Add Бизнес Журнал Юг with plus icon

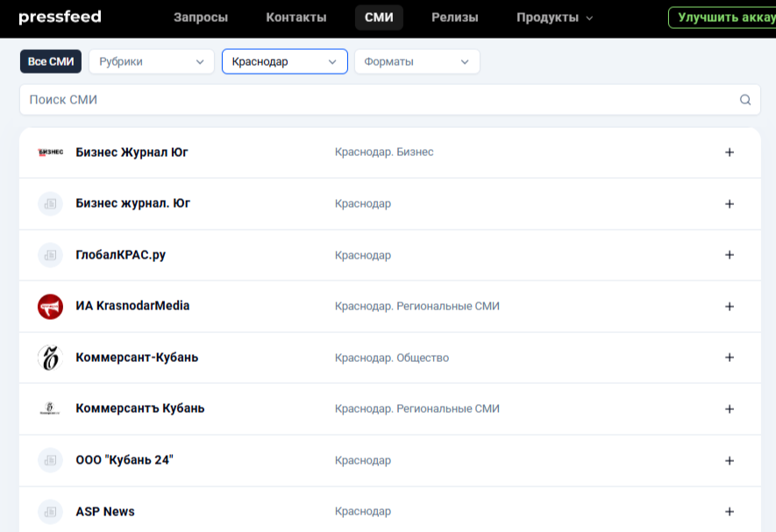(730, 153)
